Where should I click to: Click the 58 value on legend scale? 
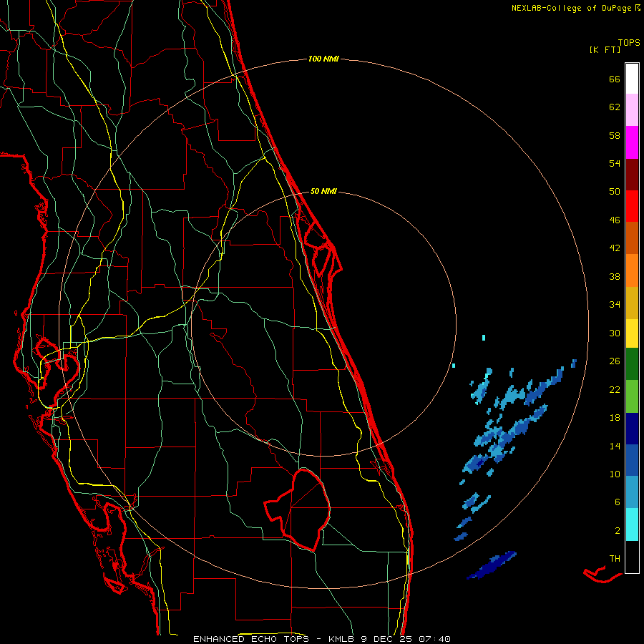(x=615, y=135)
